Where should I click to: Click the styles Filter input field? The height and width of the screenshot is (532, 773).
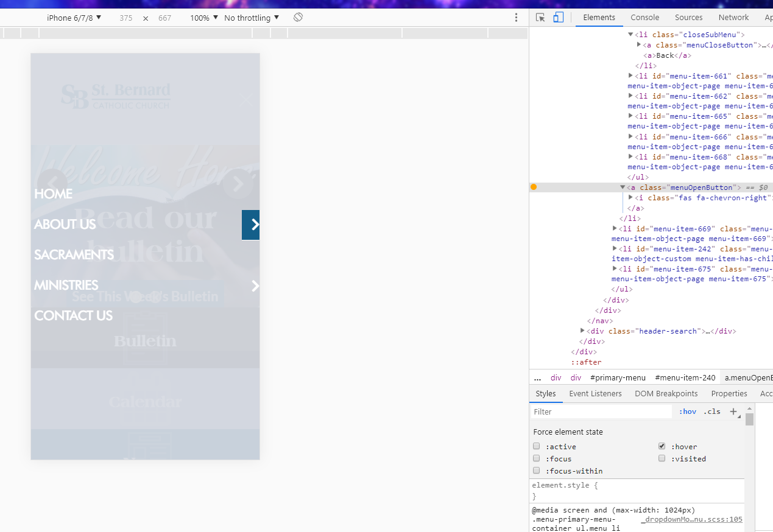[600, 411]
